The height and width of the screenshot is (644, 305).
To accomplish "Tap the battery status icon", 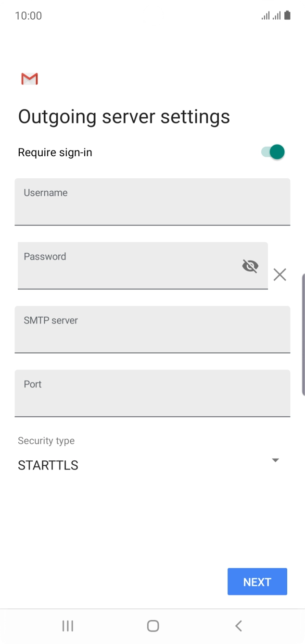I will [287, 15].
